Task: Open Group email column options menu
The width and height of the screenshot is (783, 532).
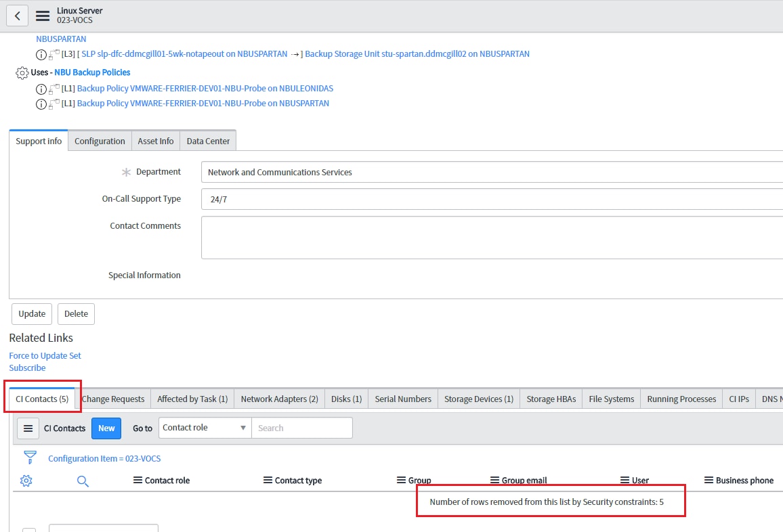Action: click(494, 480)
